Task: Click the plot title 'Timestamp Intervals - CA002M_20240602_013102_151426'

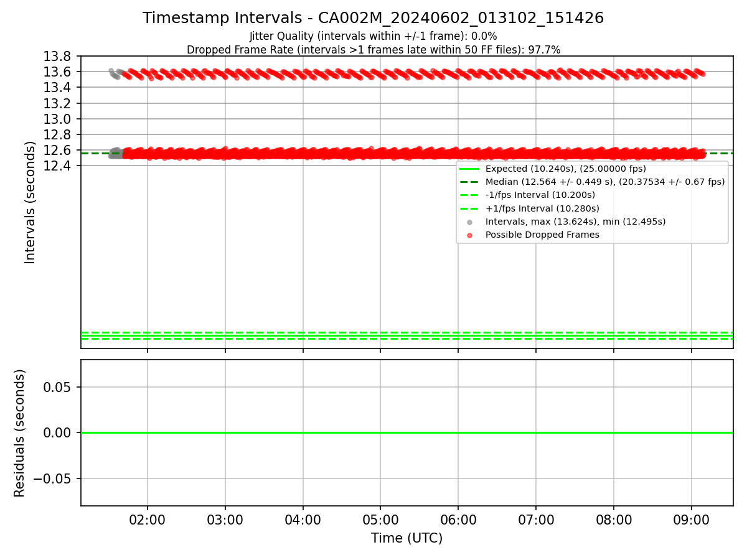Action: 373,18
